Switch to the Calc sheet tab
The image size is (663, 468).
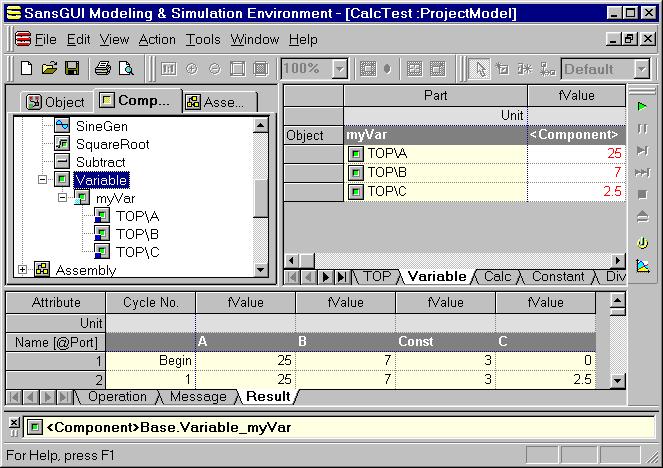point(497,277)
